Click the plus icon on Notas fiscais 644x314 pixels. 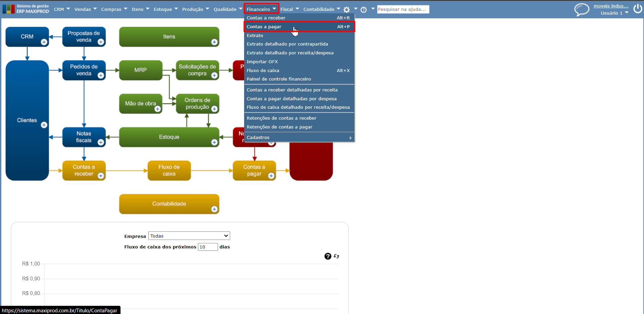click(101, 142)
